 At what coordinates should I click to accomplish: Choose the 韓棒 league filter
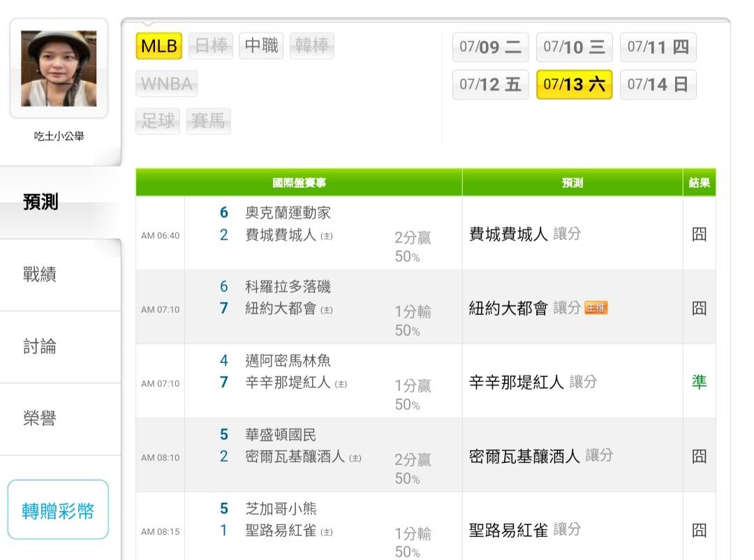pyautogui.click(x=311, y=45)
